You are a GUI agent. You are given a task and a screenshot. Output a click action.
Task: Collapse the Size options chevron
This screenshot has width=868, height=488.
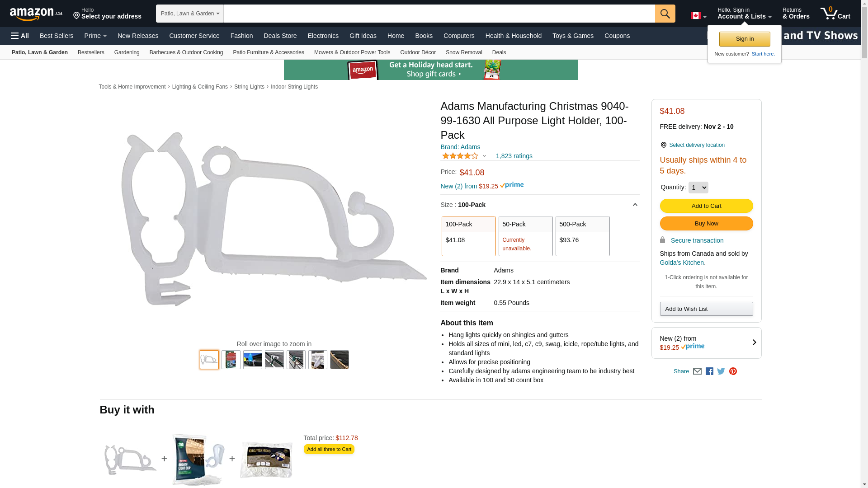[635, 205]
